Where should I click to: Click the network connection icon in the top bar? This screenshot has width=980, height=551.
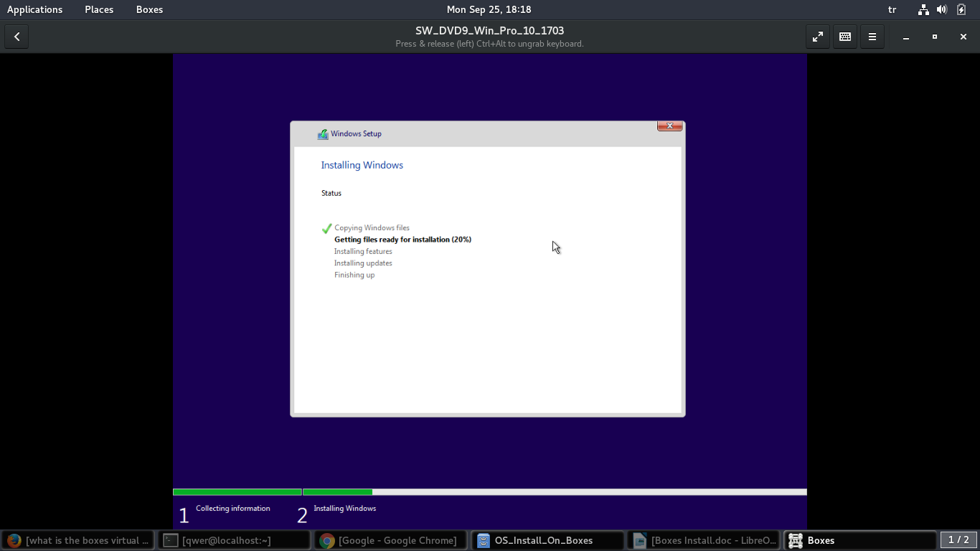tap(923, 9)
